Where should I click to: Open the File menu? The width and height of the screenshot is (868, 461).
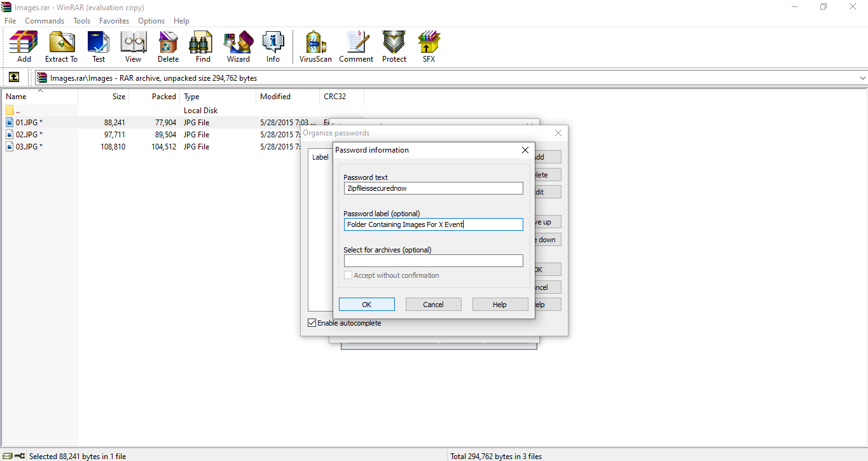tap(10, 21)
